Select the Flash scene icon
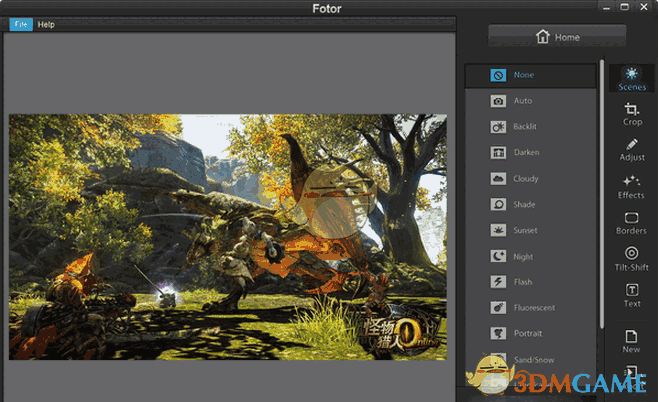658x402 pixels. tap(498, 282)
